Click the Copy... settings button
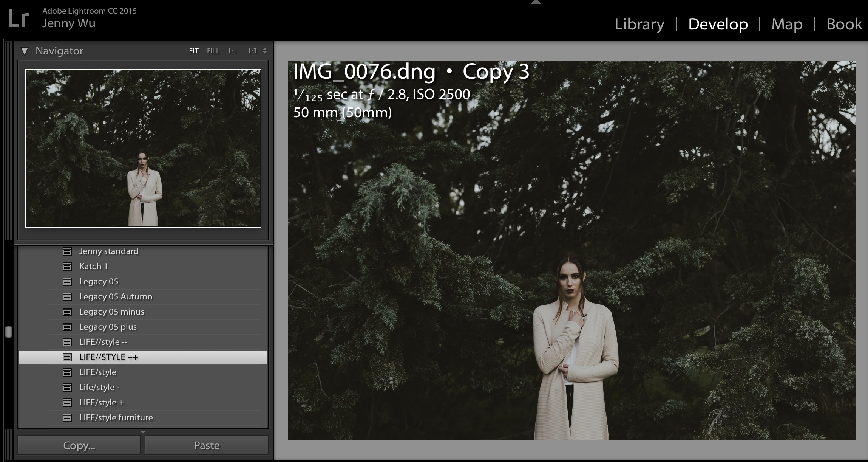Viewport: 868px width, 462px height. click(x=79, y=445)
